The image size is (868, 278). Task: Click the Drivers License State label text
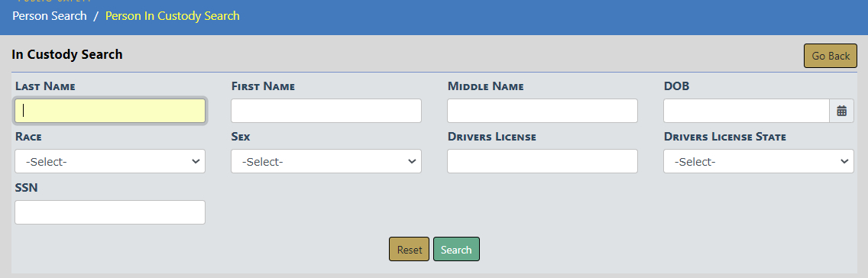pos(725,137)
